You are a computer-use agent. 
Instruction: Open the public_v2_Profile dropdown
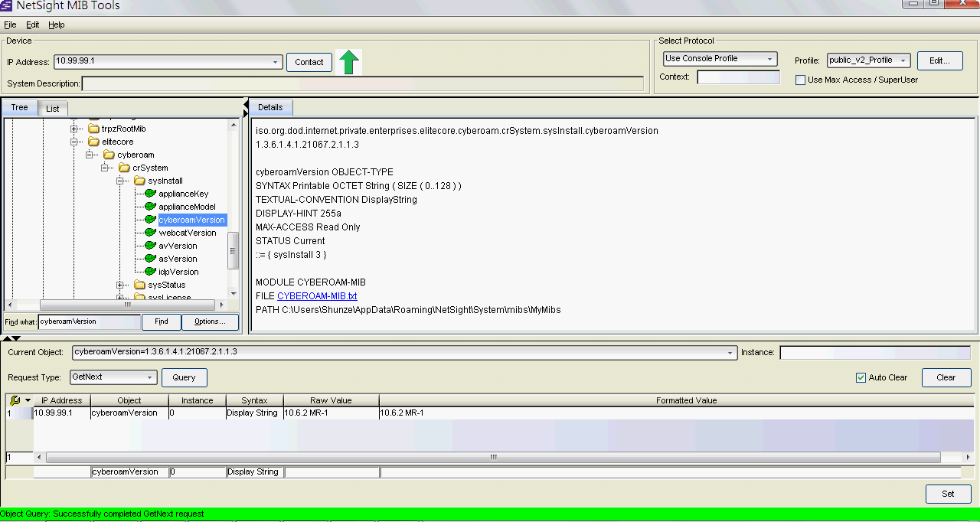[x=903, y=60]
